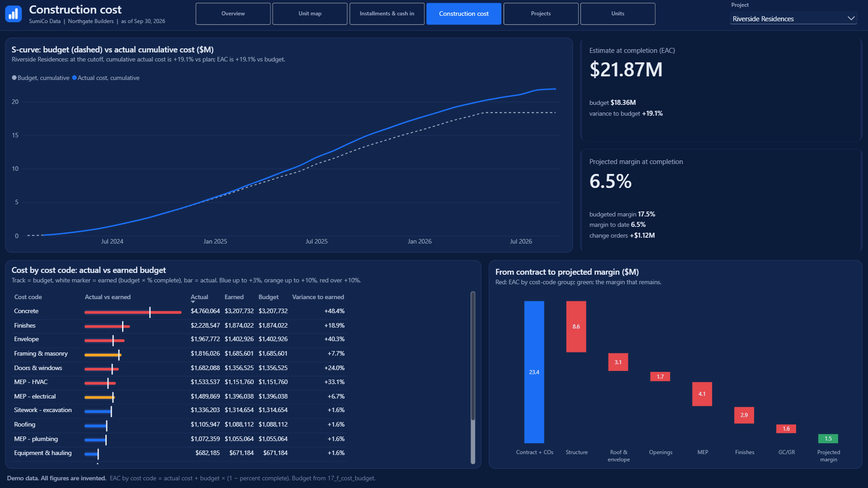Open Installments & cash in tab
The image size is (868, 488).
tap(387, 14)
